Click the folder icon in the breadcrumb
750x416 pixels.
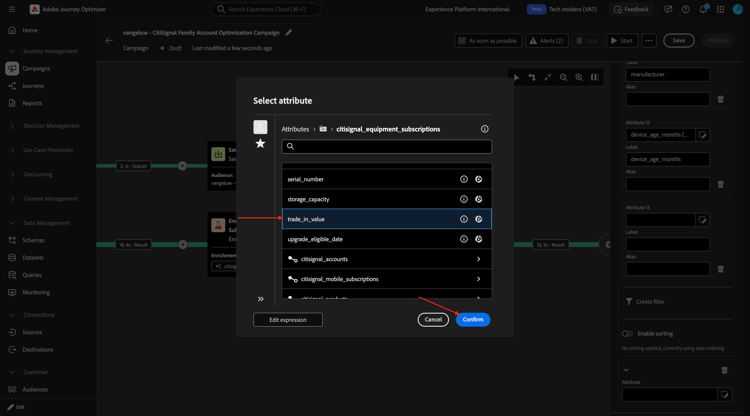(x=323, y=129)
